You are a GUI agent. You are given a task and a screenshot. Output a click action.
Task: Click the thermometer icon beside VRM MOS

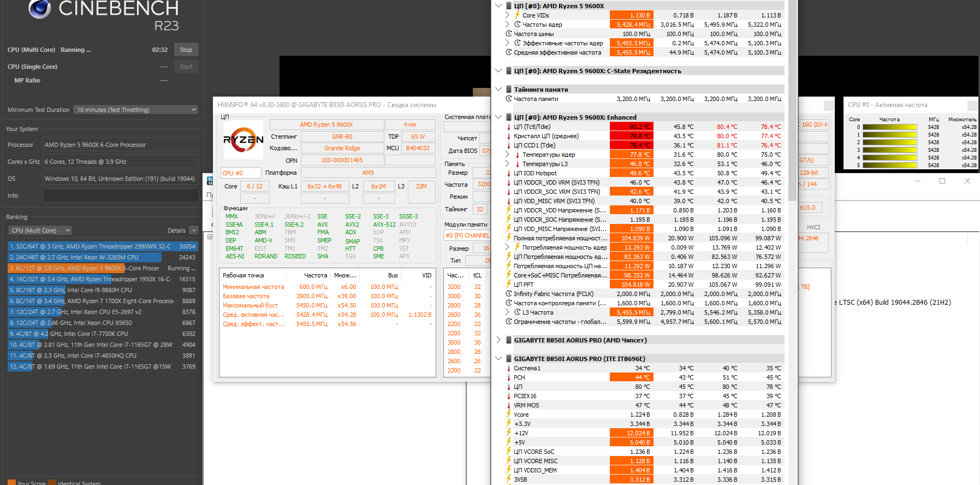pos(509,405)
